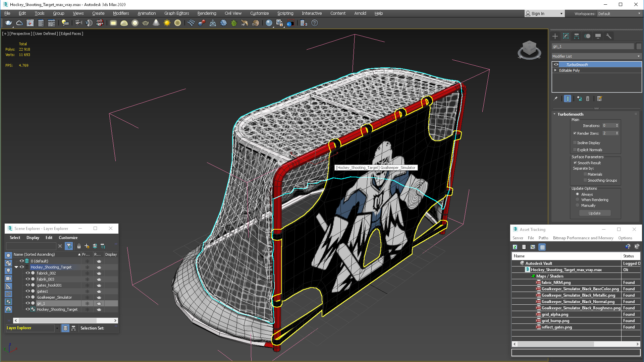The height and width of the screenshot is (362, 644).
Task: Open the help question mark icon
Action: [315, 23]
